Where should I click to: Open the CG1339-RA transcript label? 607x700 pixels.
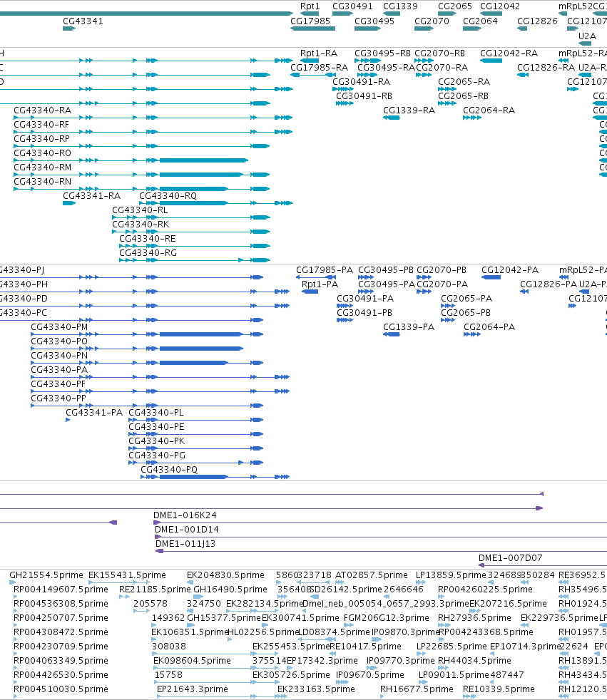[409, 110]
